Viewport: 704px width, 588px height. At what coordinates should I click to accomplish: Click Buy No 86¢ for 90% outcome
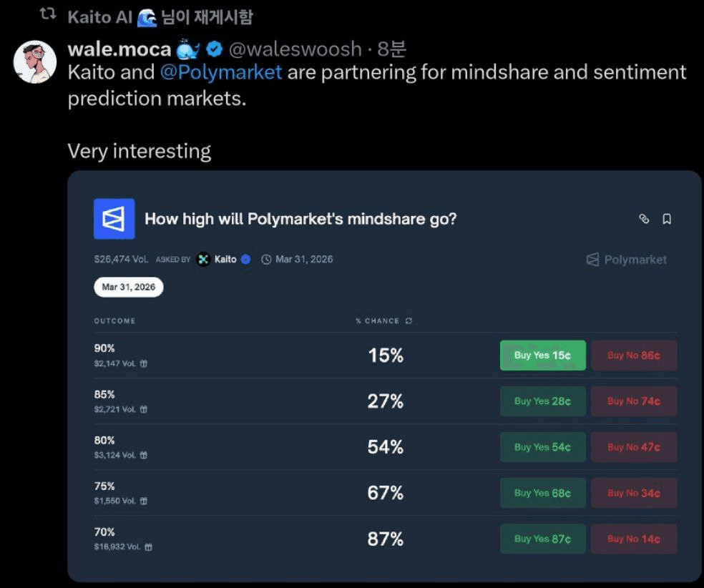coord(633,356)
